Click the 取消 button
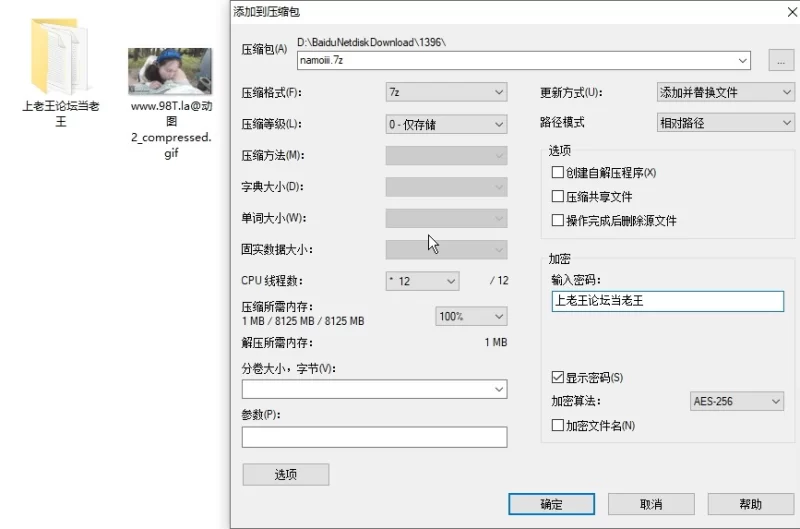The width and height of the screenshot is (800, 529). [651, 504]
